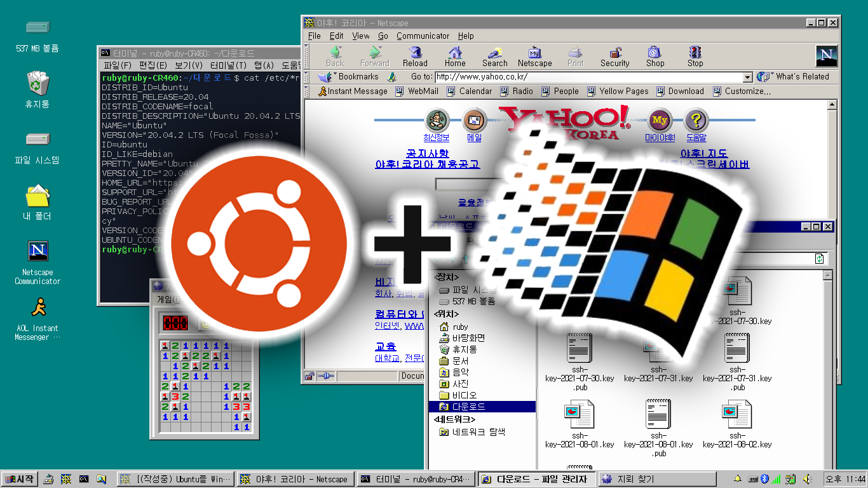The image size is (868, 488).
Task: Open Bookmarks dropdown in Netscape
Action: [349, 77]
